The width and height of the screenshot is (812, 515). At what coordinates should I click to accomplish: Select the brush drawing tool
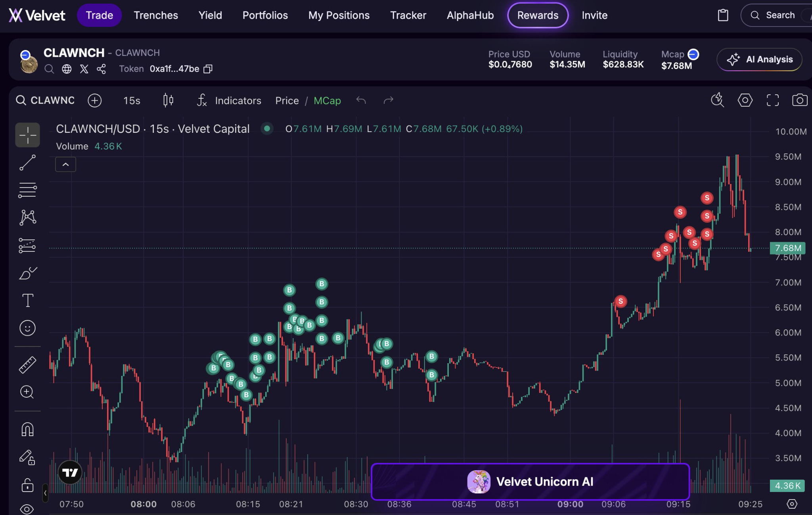click(x=27, y=273)
